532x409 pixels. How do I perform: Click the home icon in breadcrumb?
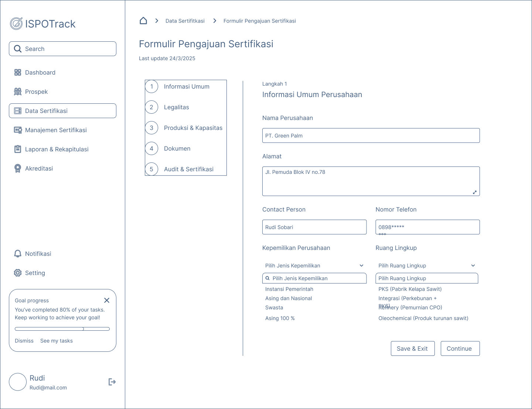[x=143, y=21]
